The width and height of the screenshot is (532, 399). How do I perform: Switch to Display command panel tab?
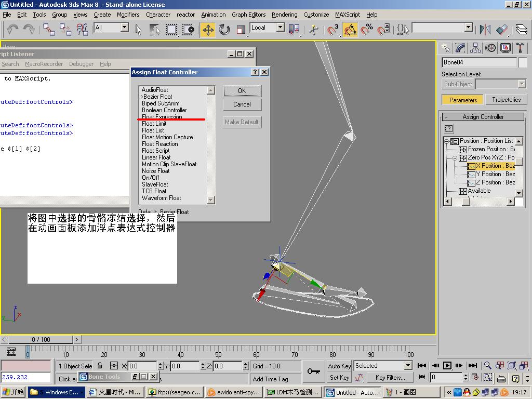click(x=505, y=48)
